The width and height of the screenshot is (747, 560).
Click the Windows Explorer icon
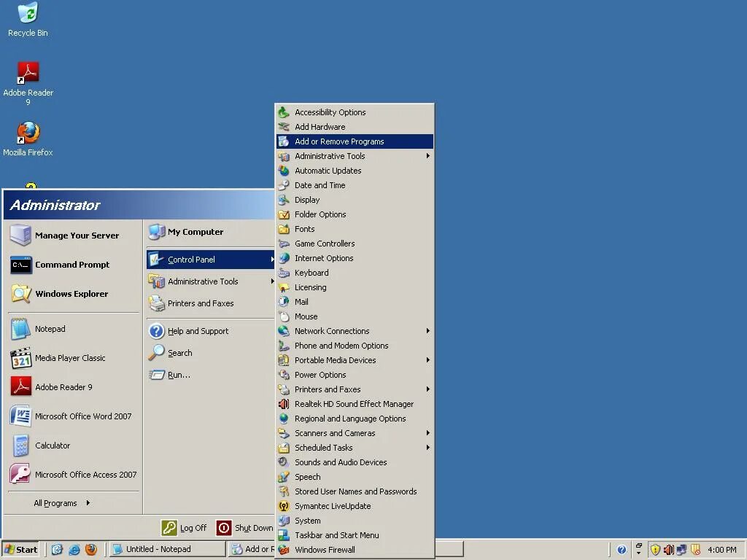(20, 294)
